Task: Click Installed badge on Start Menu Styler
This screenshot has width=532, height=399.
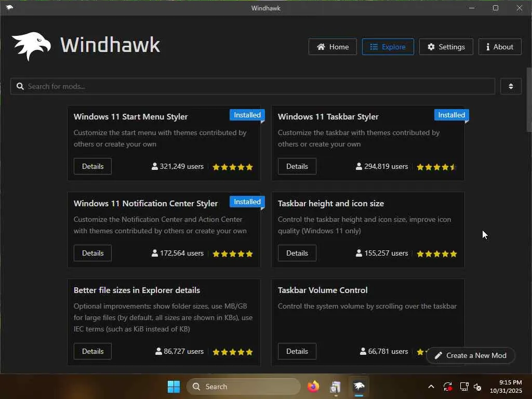Action: click(x=247, y=115)
